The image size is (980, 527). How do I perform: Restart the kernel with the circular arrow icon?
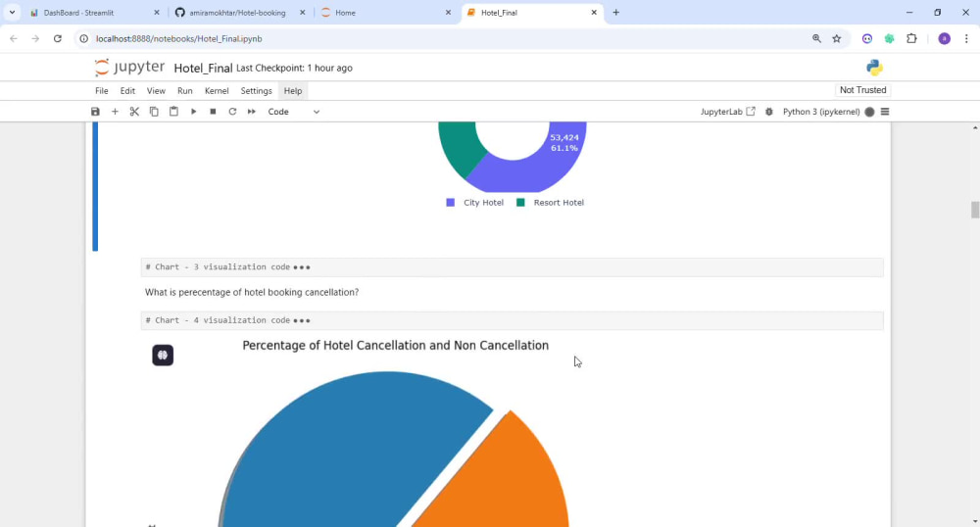(x=232, y=112)
